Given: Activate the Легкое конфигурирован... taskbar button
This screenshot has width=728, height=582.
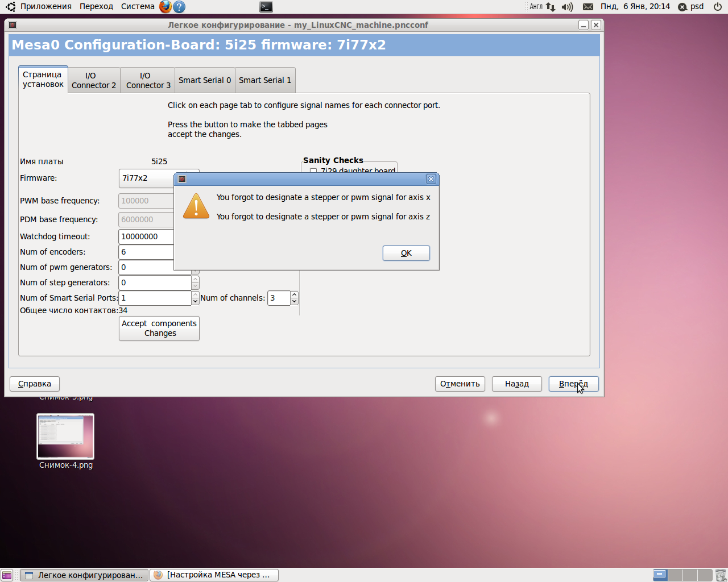Looking at the screenshot, I should pyautogui.click(x=84, y=575).
